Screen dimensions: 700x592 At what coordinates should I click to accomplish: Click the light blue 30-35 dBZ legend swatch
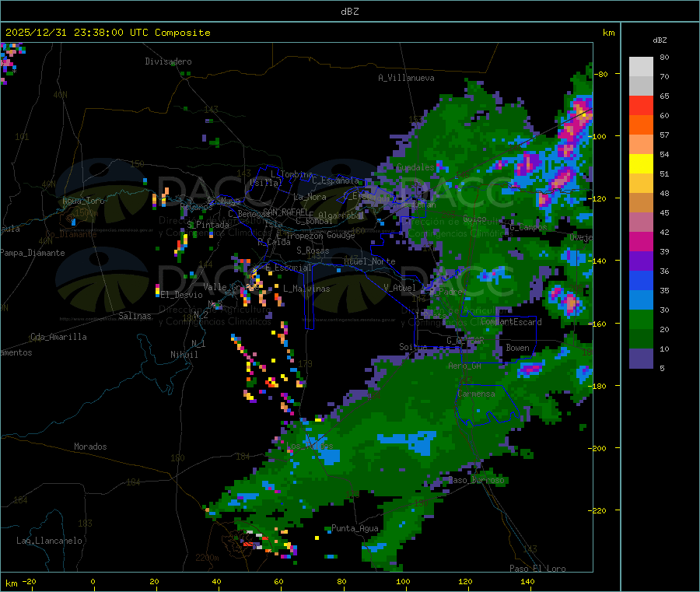pos(641,300)
